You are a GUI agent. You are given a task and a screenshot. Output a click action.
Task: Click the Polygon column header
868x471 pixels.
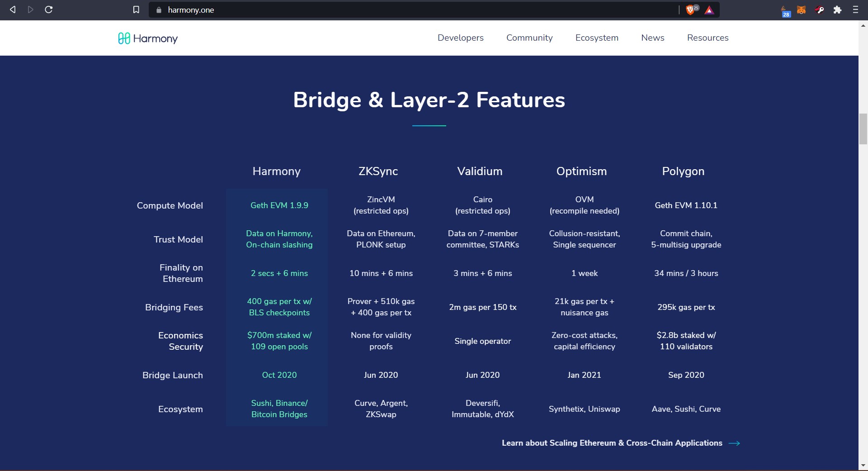683,171
